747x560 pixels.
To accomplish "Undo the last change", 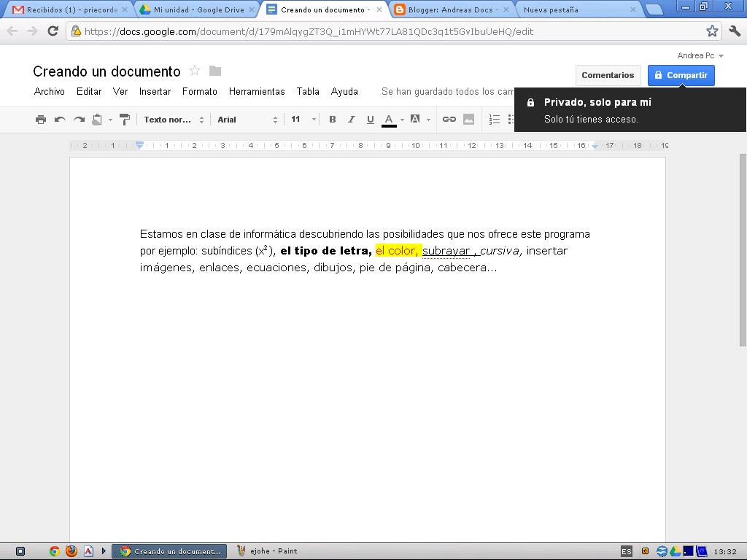I will point(60,119).
